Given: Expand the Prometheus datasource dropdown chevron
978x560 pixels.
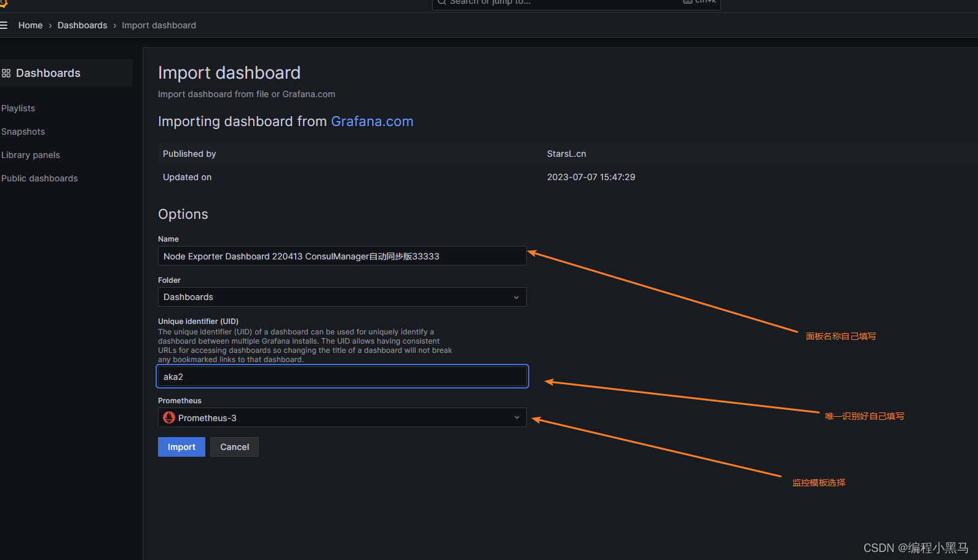Looking at the screenshot, I should 516,417.
